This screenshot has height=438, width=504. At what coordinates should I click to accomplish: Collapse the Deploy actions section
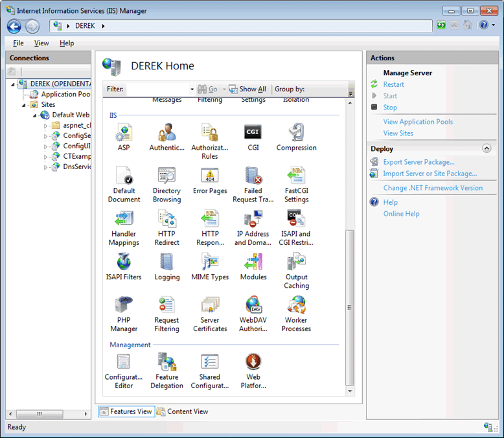point(487,148)
